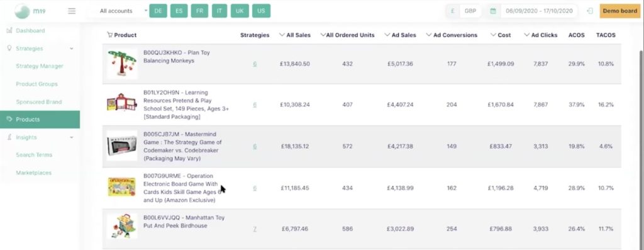Open strategies link for Balancing Monkeys
Image resolution: width=644 pixels, height=250 pixels.
click(x=255, y=64)
